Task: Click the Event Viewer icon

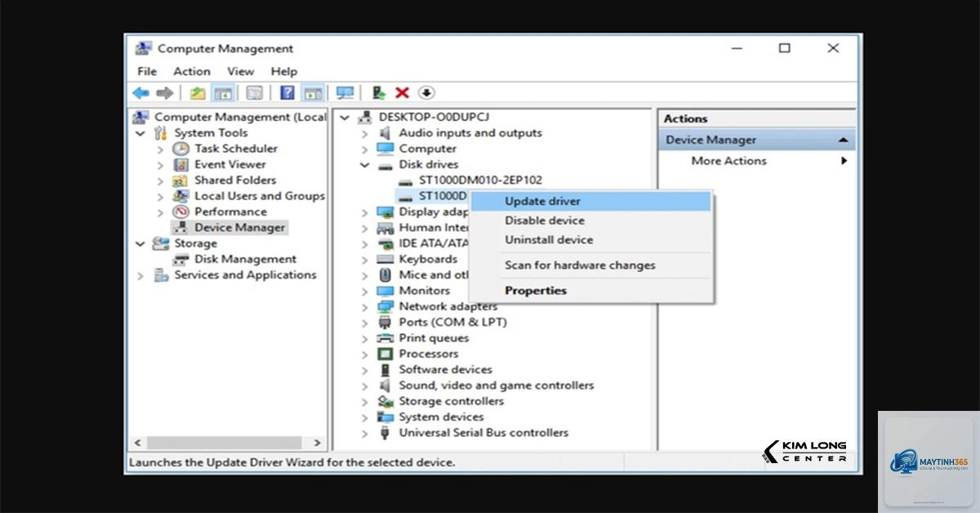Action: click(x=181, y=164)
